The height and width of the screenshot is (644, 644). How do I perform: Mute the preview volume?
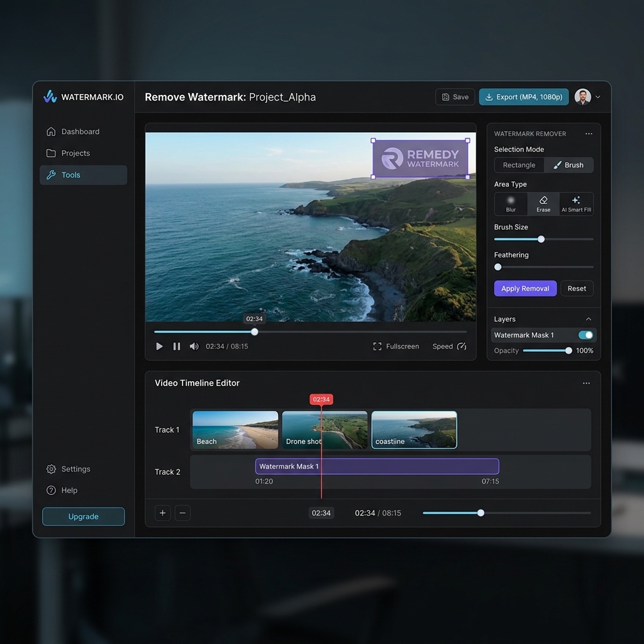coord(194,347)
